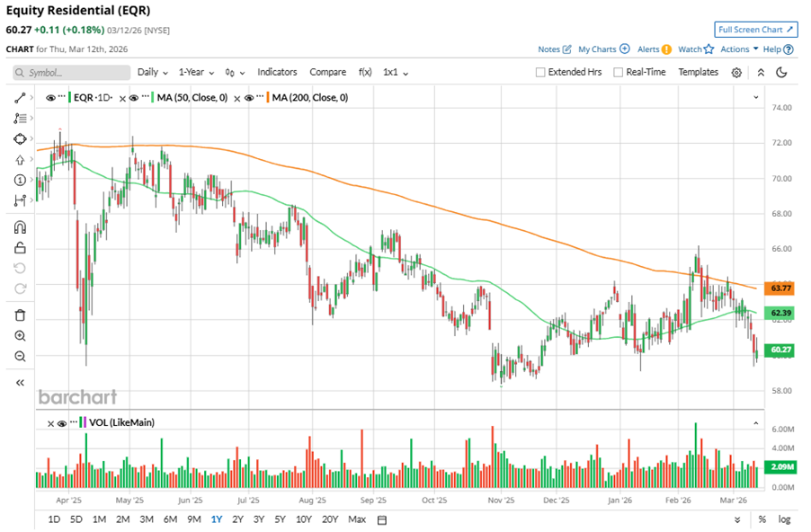Toggle visibility of MA 50 line
This screenshot has width=811, height=532.
click(134, 98)
